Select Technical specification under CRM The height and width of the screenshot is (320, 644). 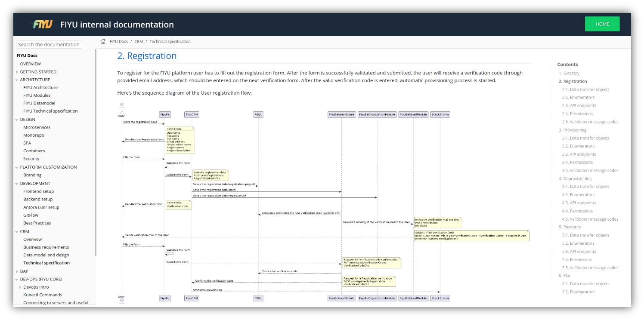pos(46,263)
